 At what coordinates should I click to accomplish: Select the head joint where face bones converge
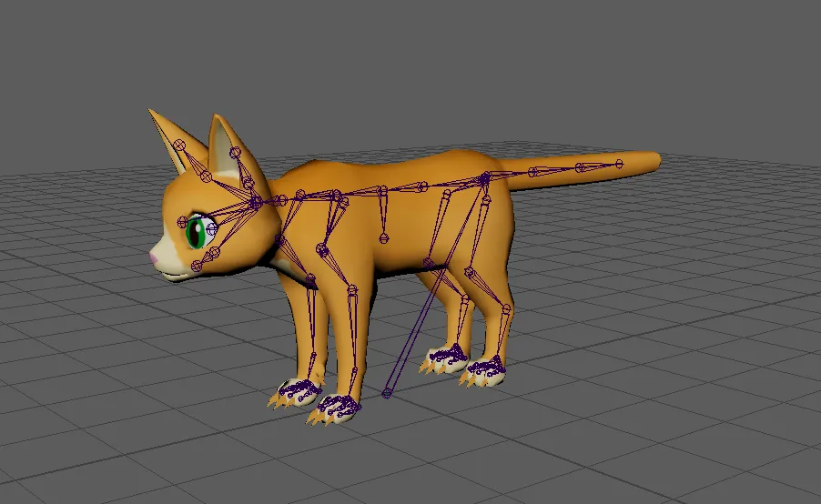[256, 201]
